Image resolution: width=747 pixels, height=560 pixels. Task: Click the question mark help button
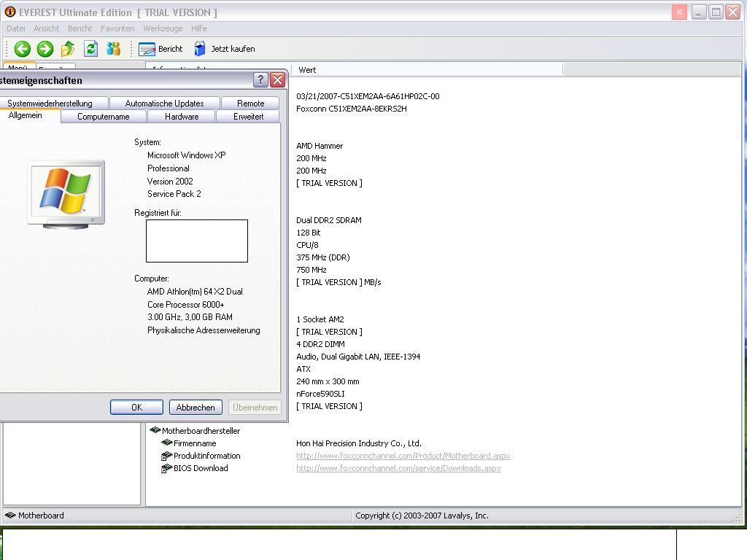click(x=260, y=80)
